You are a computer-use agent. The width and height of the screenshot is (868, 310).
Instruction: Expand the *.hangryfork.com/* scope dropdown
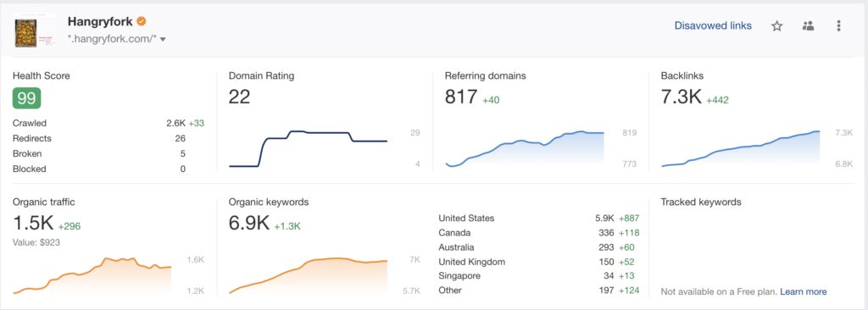tap(163, 39)
